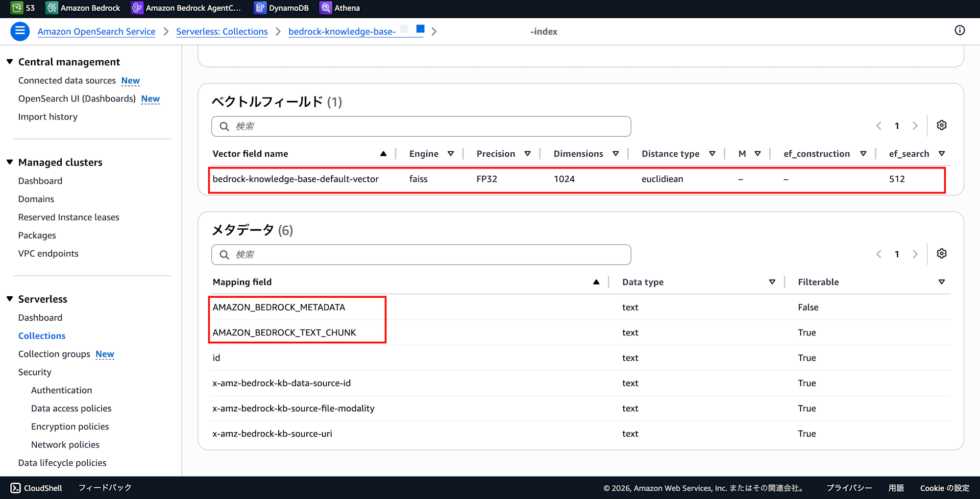Open Connected data sources page

(67, 80)
